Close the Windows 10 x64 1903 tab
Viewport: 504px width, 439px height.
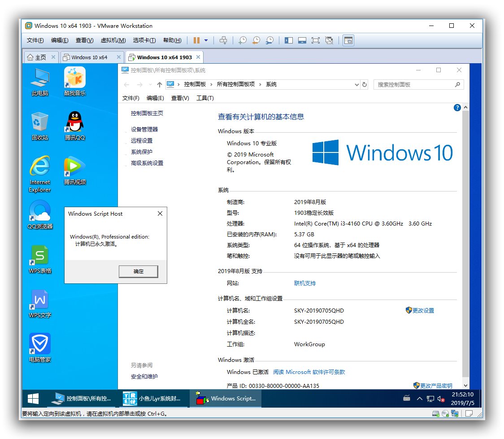(x=198, y=57)
